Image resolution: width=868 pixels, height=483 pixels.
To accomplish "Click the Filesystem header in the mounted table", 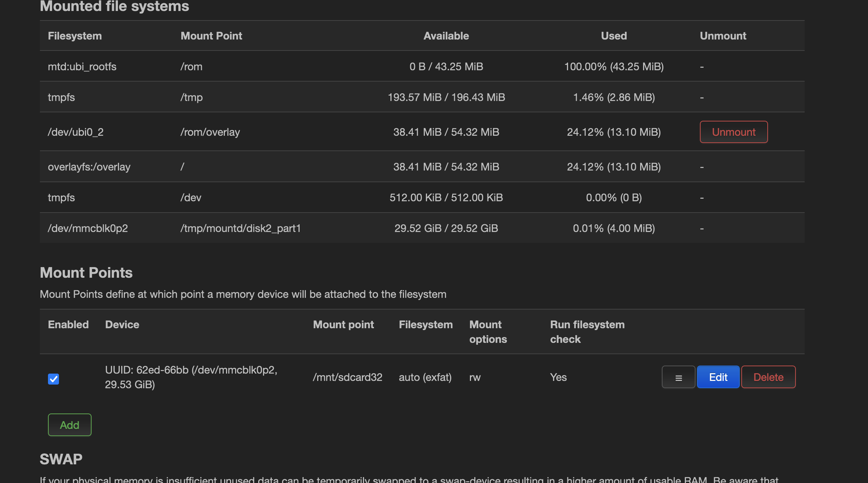I will click(75, 36).
